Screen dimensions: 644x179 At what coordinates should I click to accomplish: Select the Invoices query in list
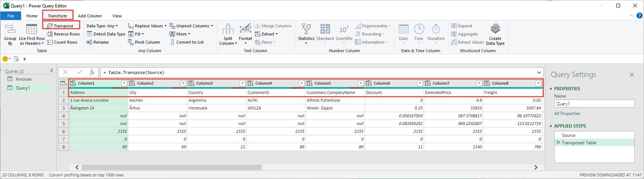pyautogui.click(x=23, y=79)
